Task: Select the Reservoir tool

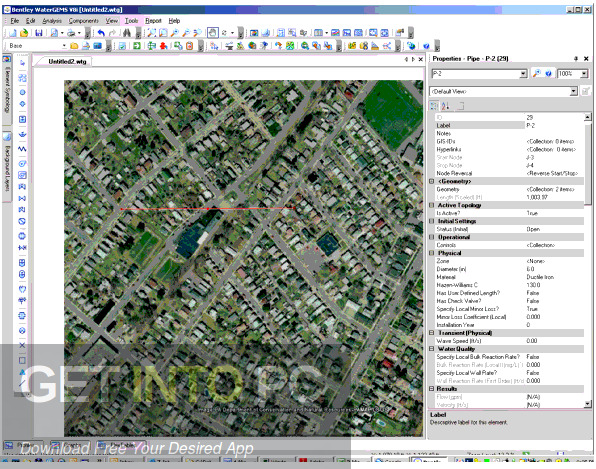Action: click(22, 134)
